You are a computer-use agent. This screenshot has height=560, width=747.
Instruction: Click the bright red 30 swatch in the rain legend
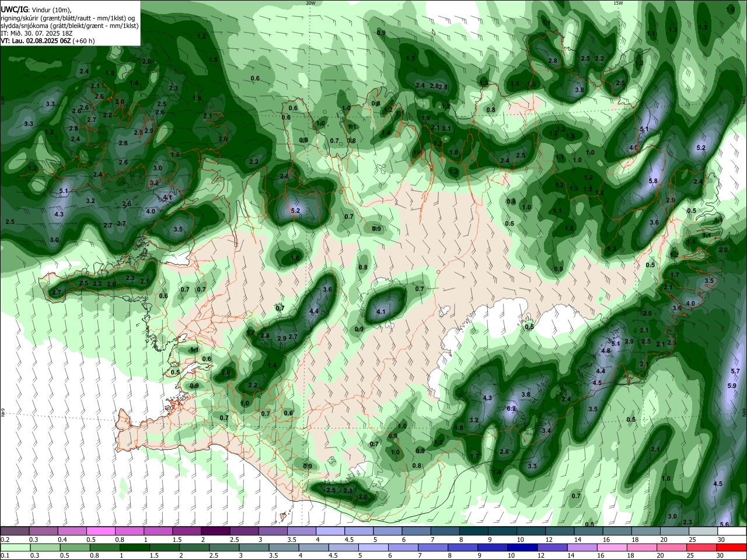coord(732,548)
